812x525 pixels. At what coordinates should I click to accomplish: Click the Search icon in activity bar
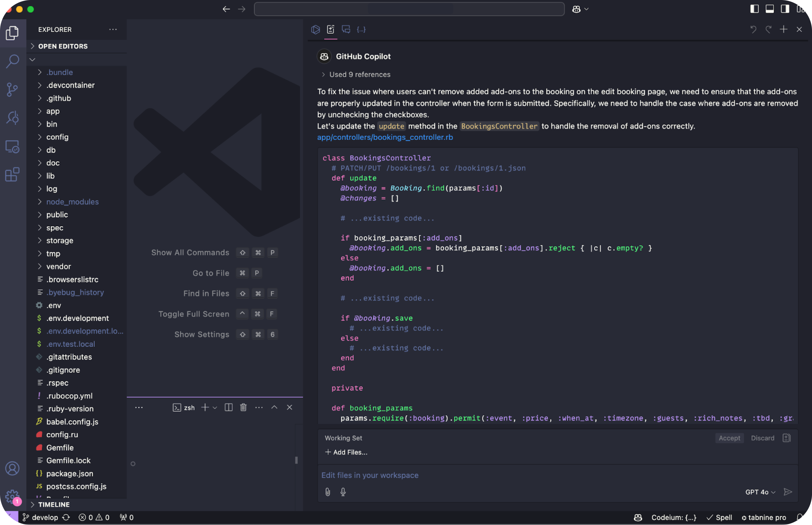coord(12,61)
